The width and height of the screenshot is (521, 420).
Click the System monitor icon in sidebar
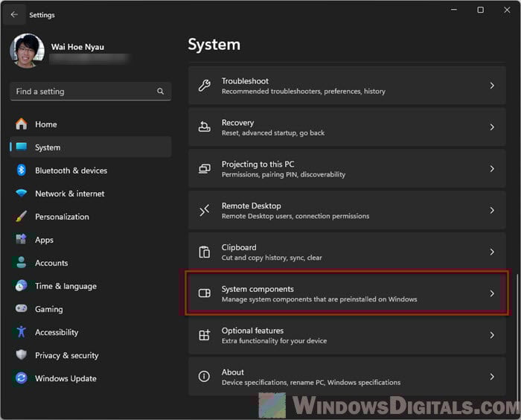(22, 147)
